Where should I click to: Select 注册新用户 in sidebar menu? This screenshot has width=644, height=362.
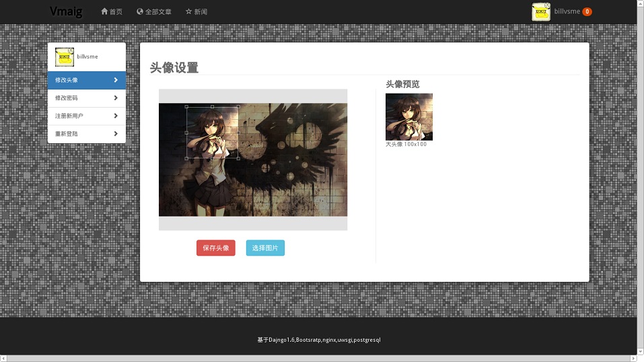coord(87,116)
